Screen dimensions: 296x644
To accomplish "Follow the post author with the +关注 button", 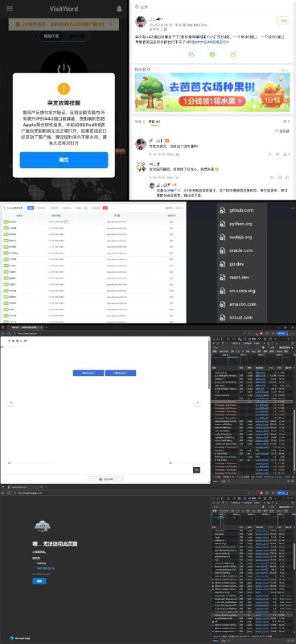I will [x=282, y=21].
